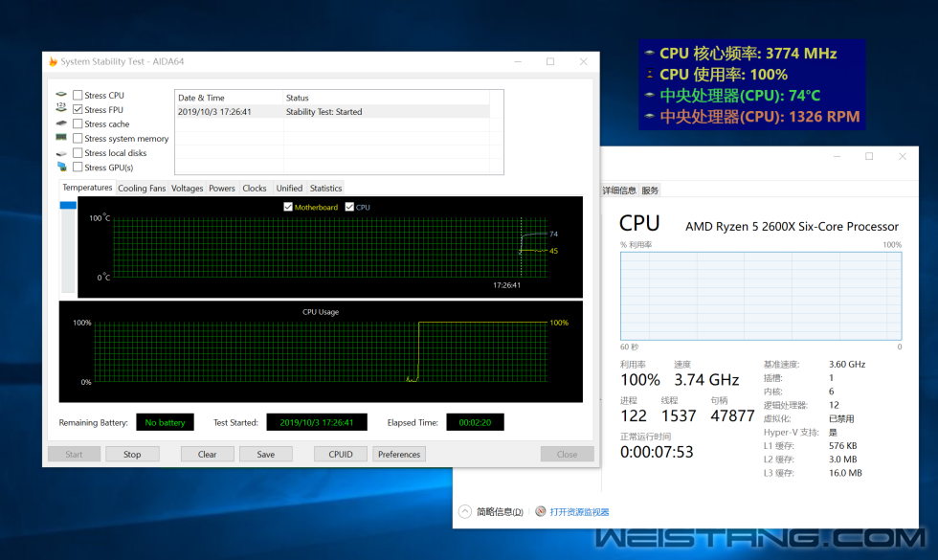The width and height of the screenshot is (938, 560).
Task: Open CPUID from the button row
Action: coord(341,454)
